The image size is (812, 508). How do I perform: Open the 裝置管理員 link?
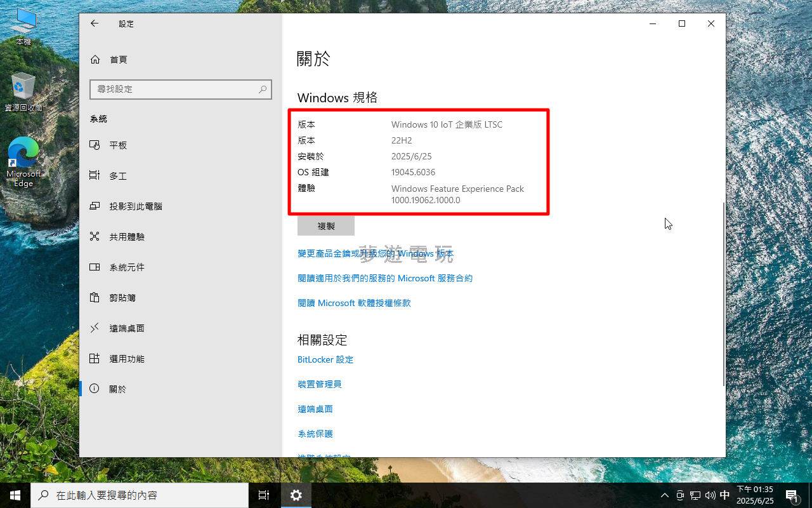tap(320, 384)
